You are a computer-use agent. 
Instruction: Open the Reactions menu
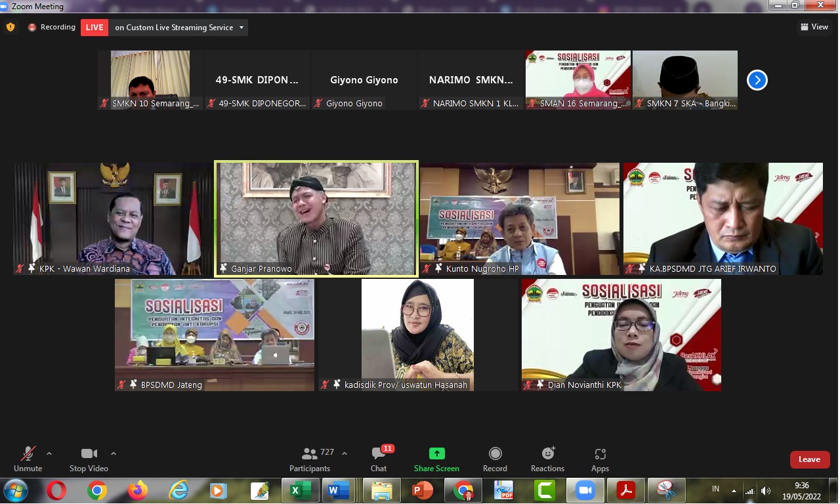pyautogui.click(x=547, y=459)
